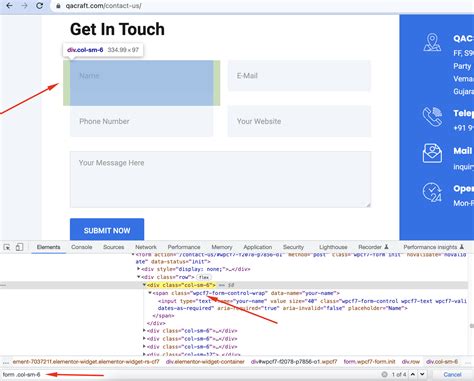The width and height of the screenshot is (474, 381).
Task: Click the Mail heading in blue sidebar
Action: (x=463, y=151)
